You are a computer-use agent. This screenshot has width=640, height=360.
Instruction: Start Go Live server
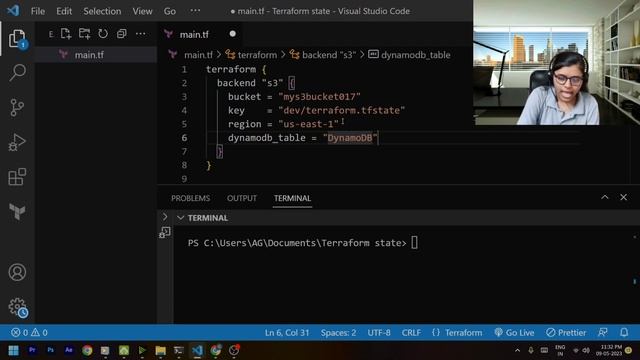click(x=514, y=333)
